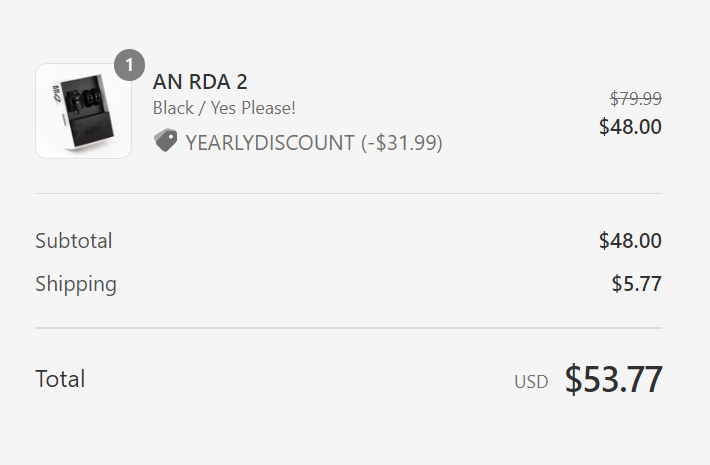
Task: Click the crossed-out $79.99 original price
Action: pos(636,98)
